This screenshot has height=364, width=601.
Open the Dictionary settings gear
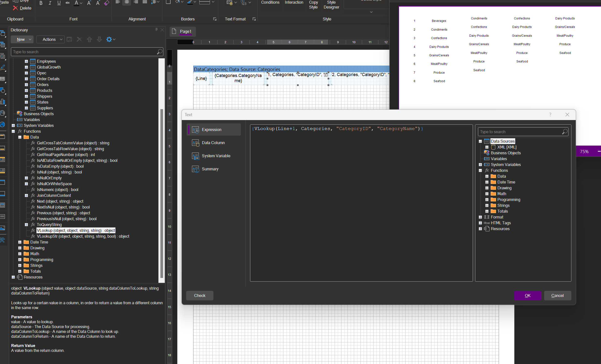(111, 39)
